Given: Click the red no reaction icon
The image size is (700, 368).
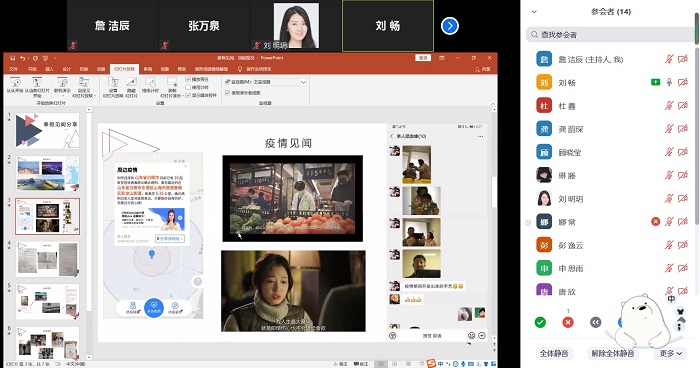Looking at the screenshot, I should click(568, 322).
